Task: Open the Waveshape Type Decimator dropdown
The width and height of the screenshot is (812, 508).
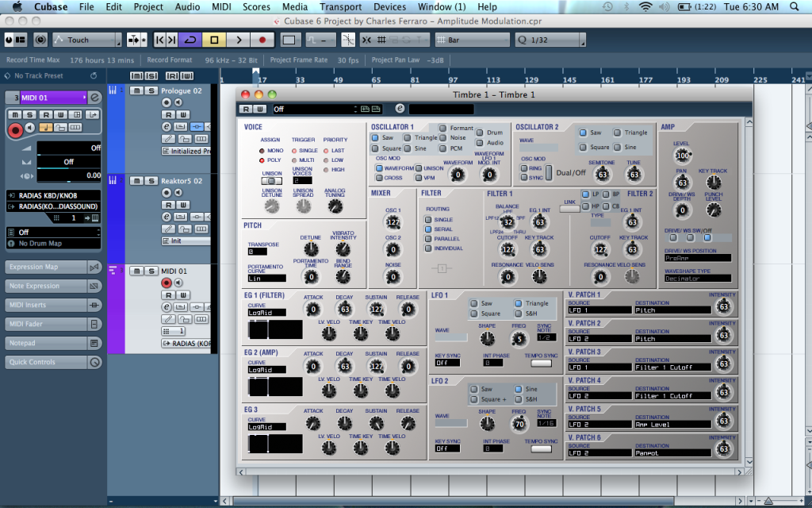Action: [698, 279]
